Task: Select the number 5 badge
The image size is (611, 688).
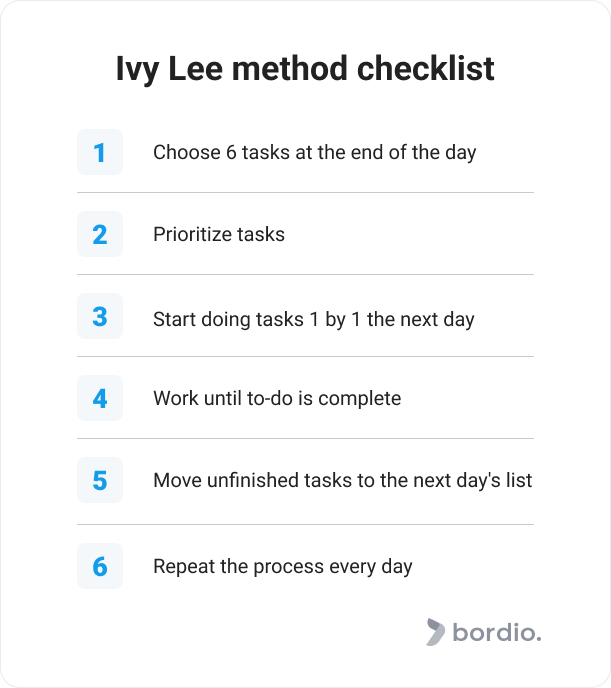Action: click(x=100, y=480)
